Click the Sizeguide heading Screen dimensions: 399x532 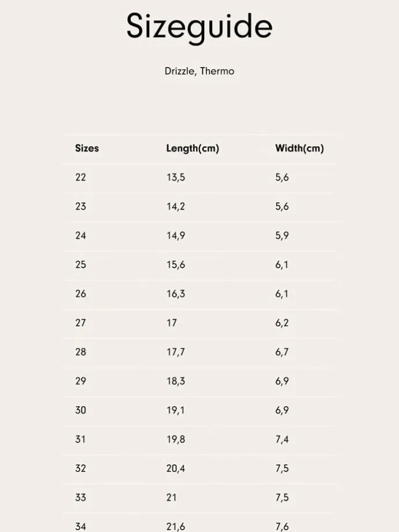(x=199, y=27)
